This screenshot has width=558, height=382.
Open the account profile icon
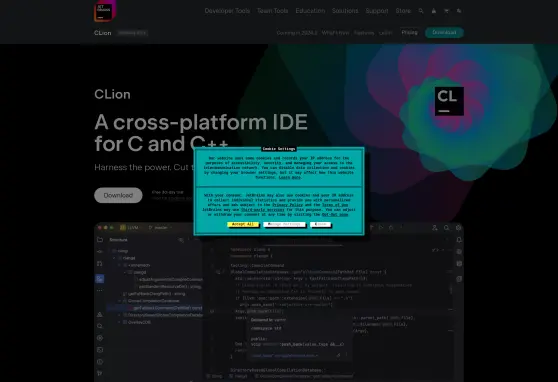433,11
